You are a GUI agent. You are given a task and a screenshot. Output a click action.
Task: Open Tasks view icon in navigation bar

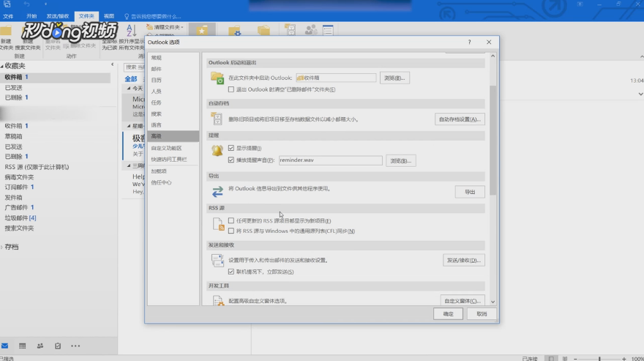[58, 346]
